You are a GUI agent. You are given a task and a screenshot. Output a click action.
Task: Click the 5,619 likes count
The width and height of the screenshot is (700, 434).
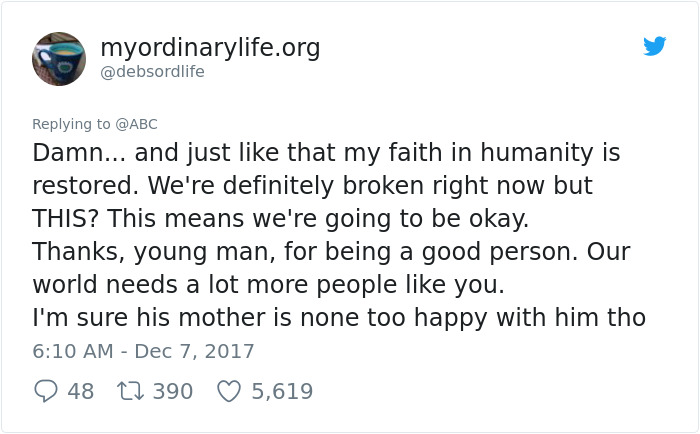(x=282, y=391)
